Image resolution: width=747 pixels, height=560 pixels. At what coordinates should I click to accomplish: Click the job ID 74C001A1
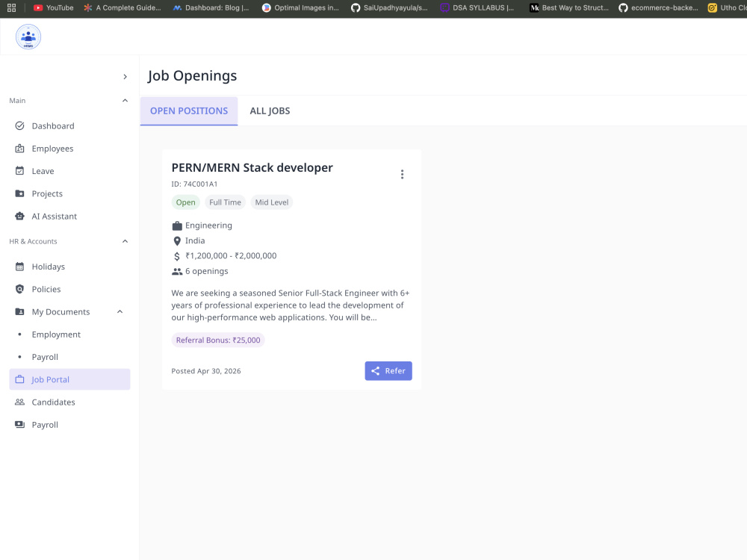point(194,184)
